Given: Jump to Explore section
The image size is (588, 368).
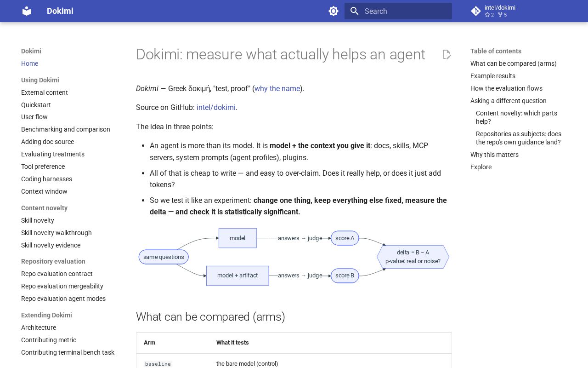Looking at the screenshot, I should point(481,167).
